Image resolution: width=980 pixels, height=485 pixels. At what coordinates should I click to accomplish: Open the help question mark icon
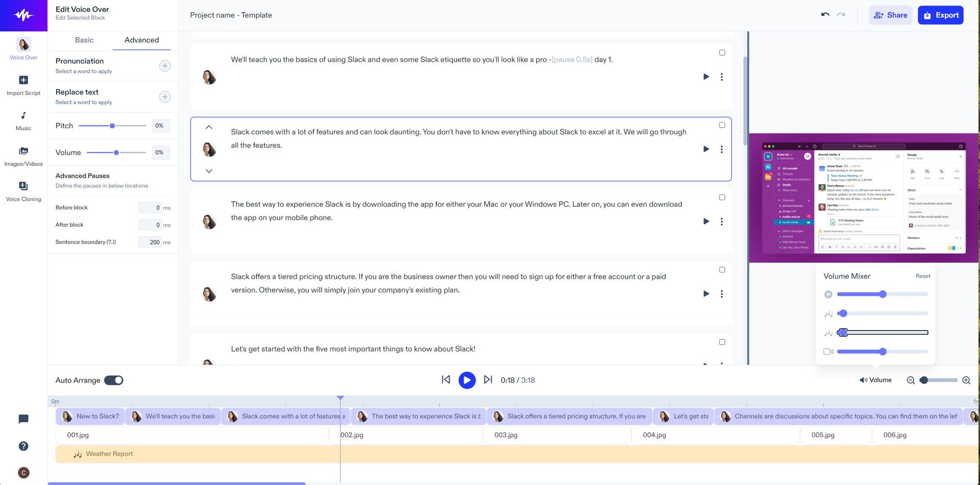tap(23, 446)
